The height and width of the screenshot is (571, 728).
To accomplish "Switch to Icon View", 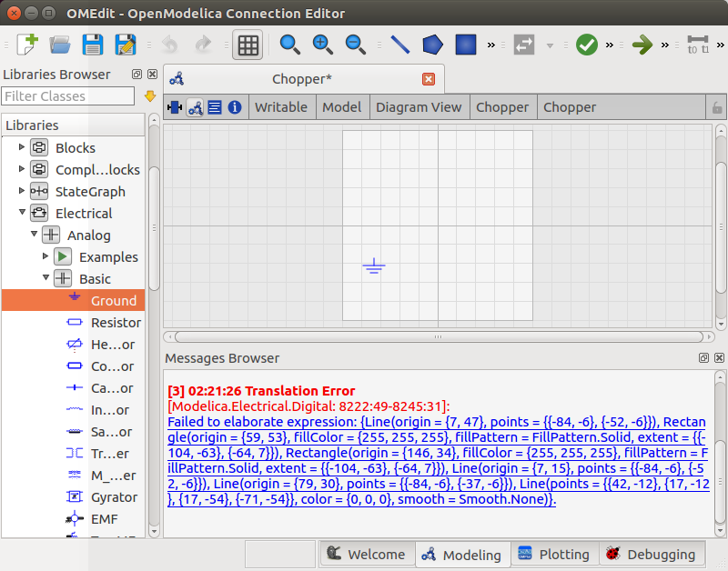I will pos(175,107).
